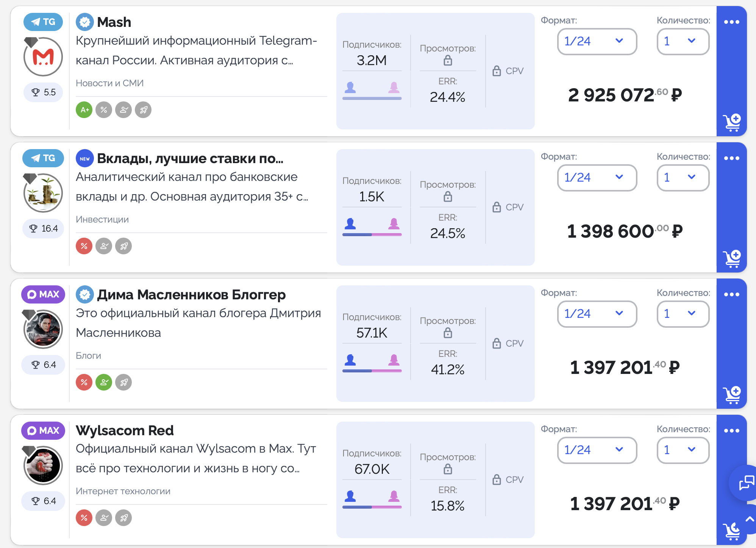Click the Новости и СМИ category
This screenshot has width=756, height=548.
pyautogui.click(x=109, y=83)
